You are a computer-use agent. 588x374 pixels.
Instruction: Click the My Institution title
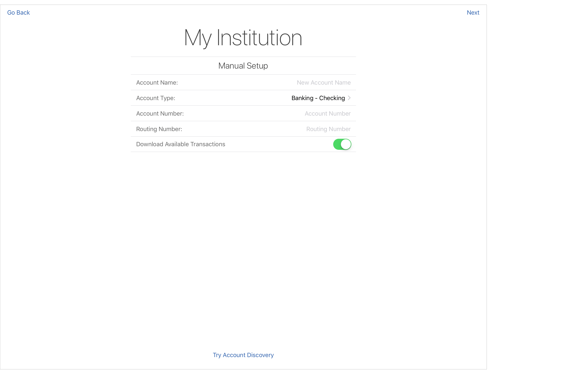[243, 38]
